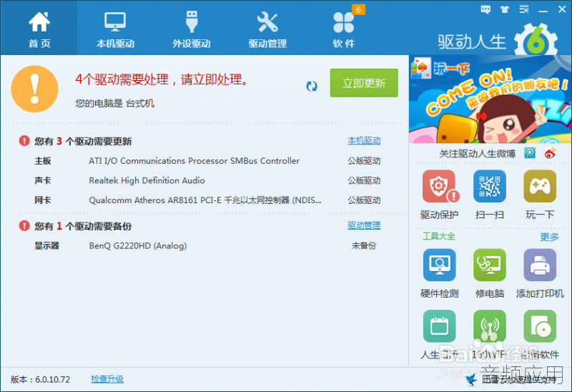Click the large orange warning icon
Image resolution: width=572 pixels, height=392 pixels.
(x=34, y=89)
